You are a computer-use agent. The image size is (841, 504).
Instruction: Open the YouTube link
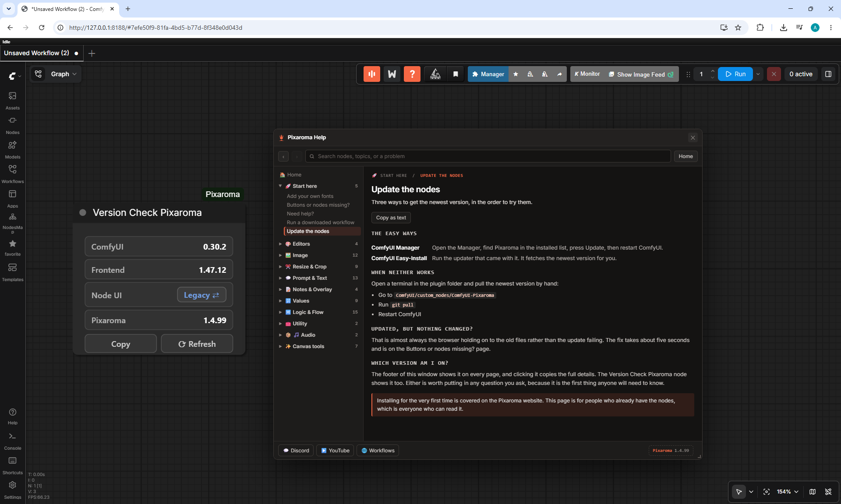click(335, 451)
